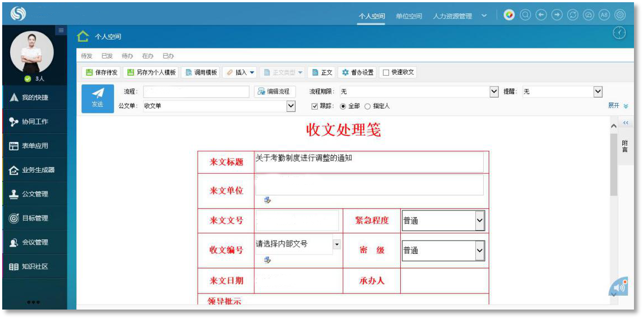Expand options with 展开 link
644x319 pixels.
click(x=618, y=106)
